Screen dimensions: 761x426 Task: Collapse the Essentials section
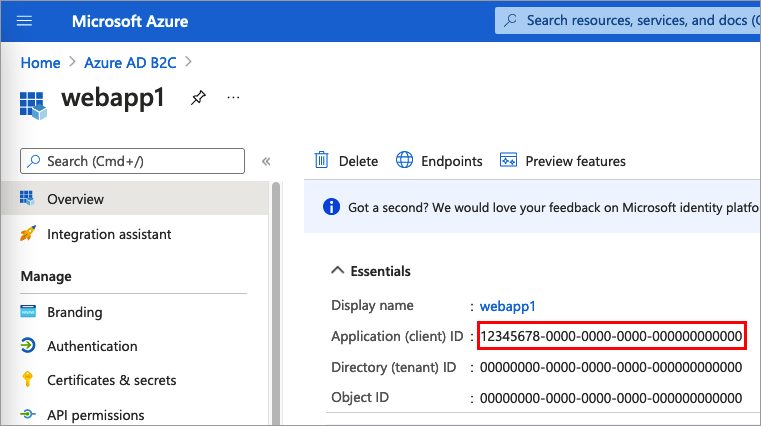[x=334, y=271]
